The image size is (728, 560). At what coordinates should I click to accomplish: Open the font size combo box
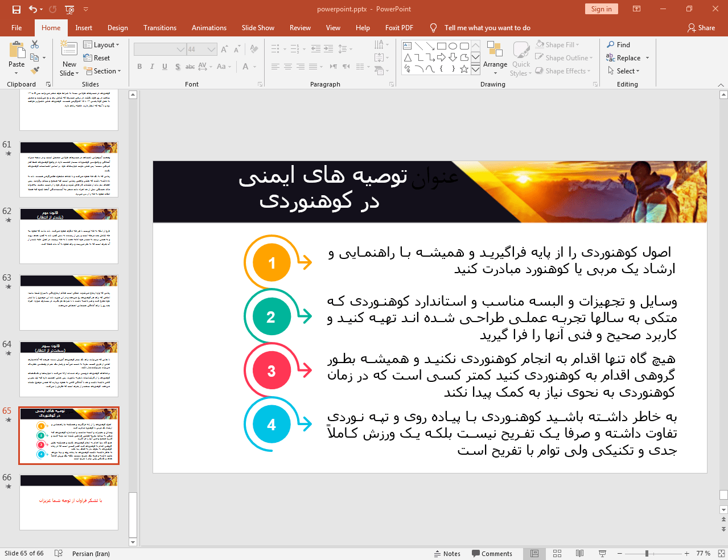(202, 50)
